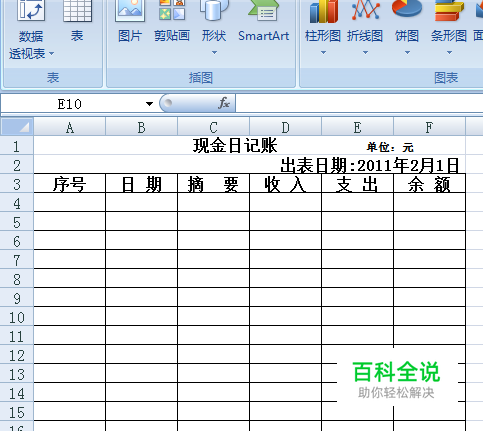Click the title cell 现金日记账
Viewport: 483px width, 431px height.
[235, 146]
